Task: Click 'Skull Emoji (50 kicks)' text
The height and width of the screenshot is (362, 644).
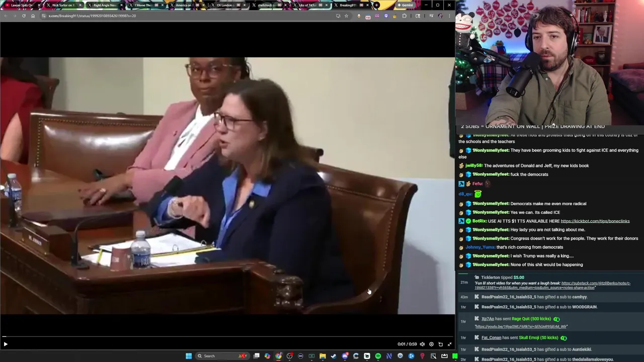Action: (538, 338)
